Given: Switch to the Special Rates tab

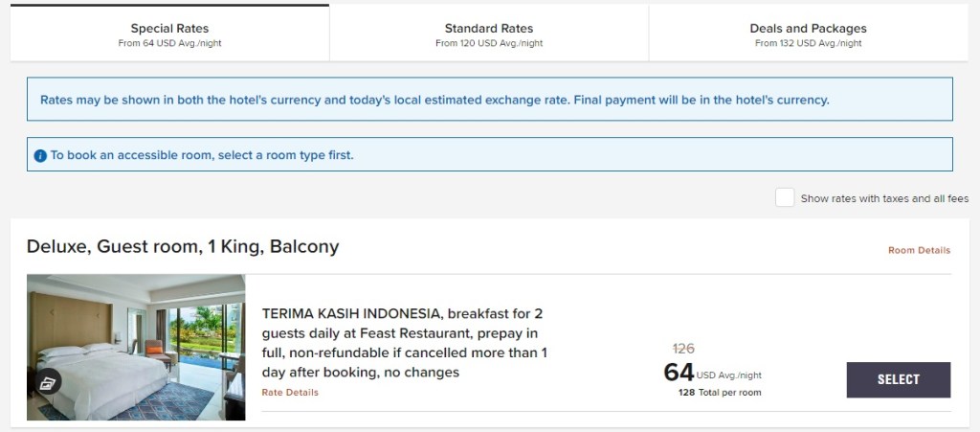Looking at the screenshot, I should click(x=169, y=34).
